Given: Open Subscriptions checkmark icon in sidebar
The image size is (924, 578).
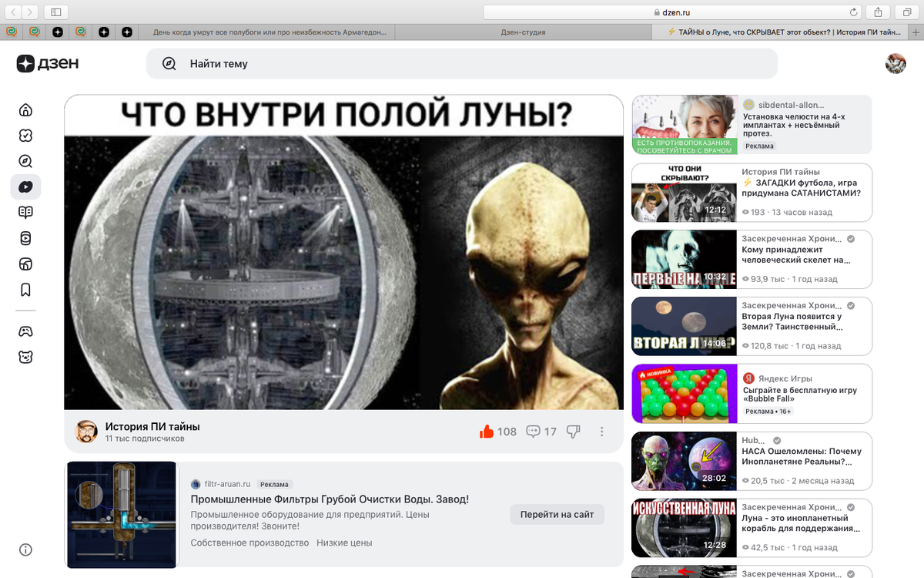Looking at the screenshot, I should 26,136.
